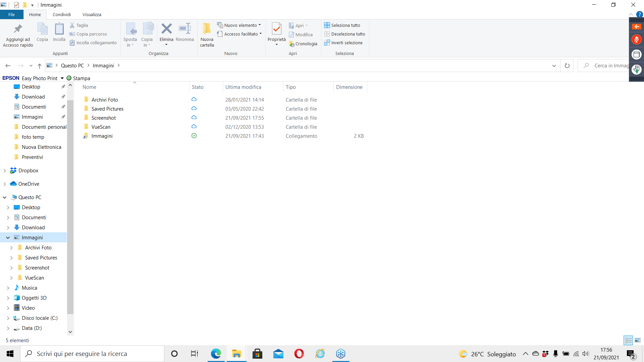The image size is (644, 362).
Task: Open Microsoft Edge from the taskbar
Action: tap(216, 354)
